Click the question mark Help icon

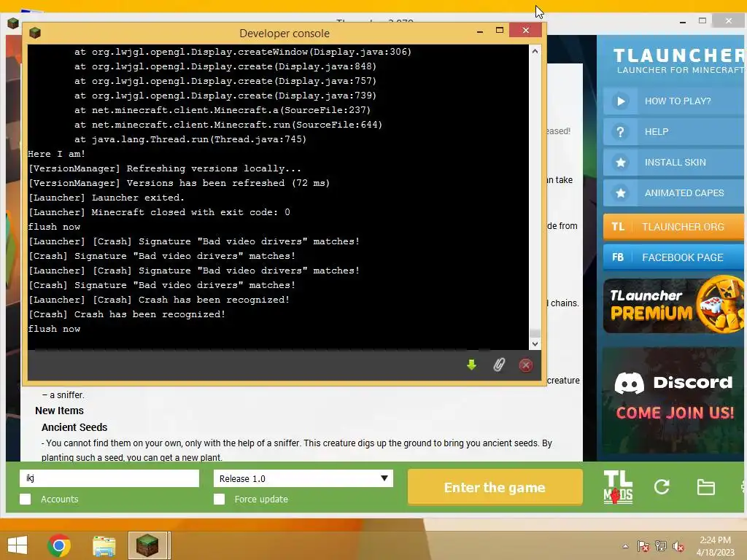click(x=620, y=132)
